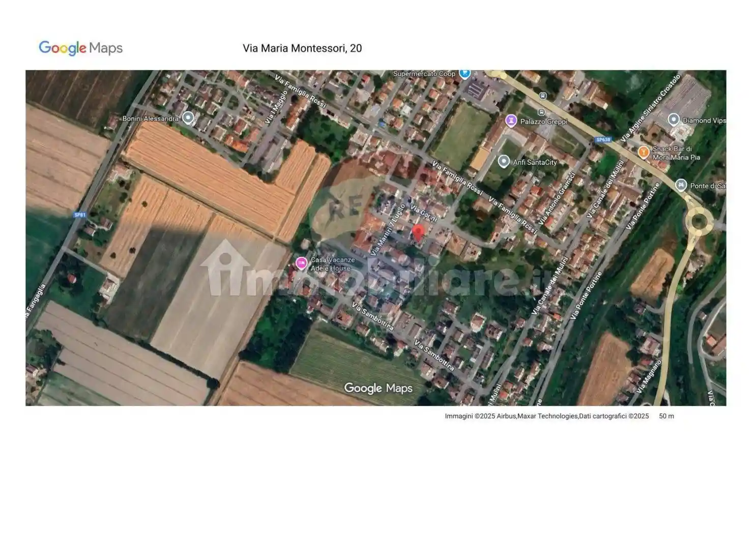Select the Bonini Alessandra blue marker

187,116
